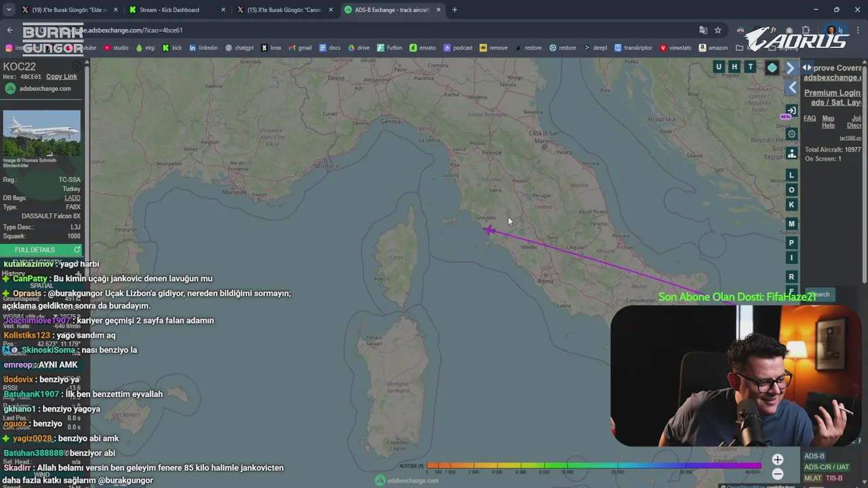The image size is (868, 488).
Task: Open the browser tab search dropdown
Action: pos(9,9)
